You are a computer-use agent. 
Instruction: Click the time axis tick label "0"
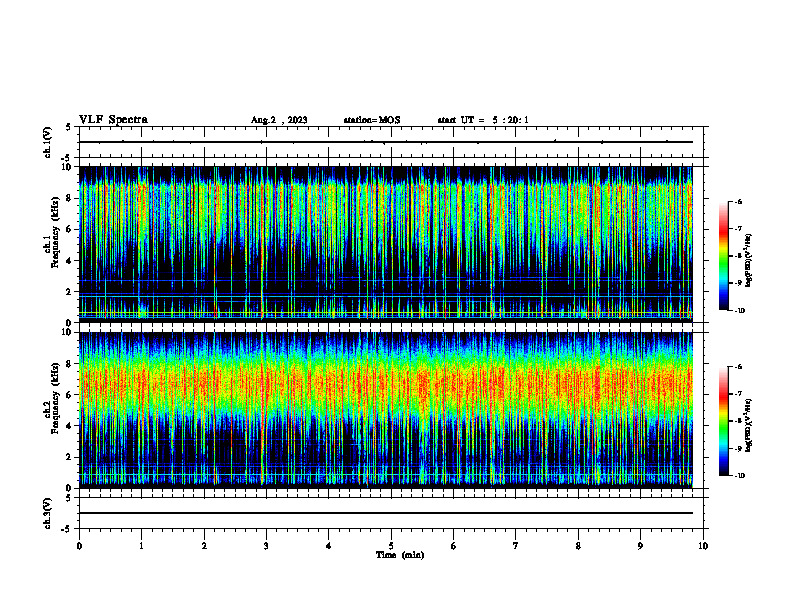pos(79,546)
